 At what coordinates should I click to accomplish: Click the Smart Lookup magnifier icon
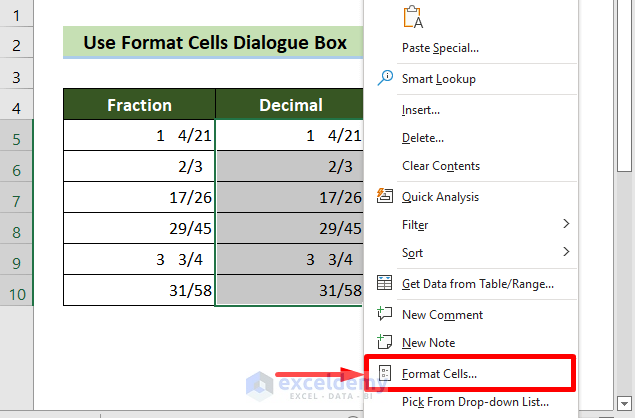[x=384, y=78]
